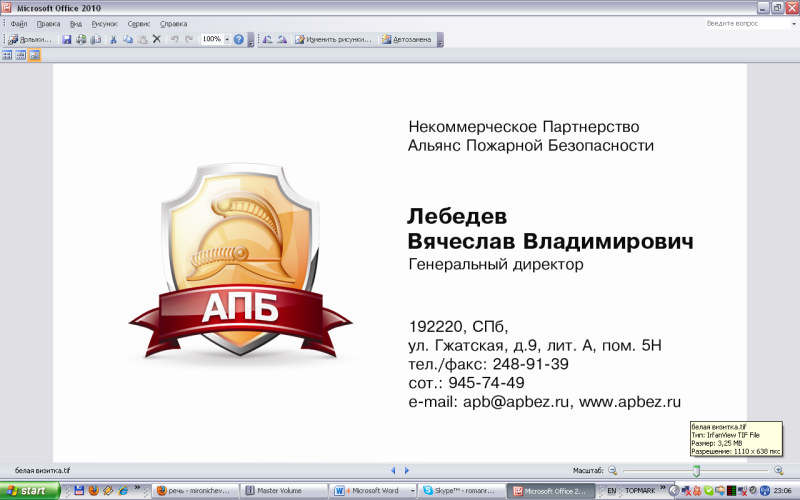Screen dimensions: 800x500
Task: Expand the 100% zoom dropdown arrow
Action: click(227, 39)
